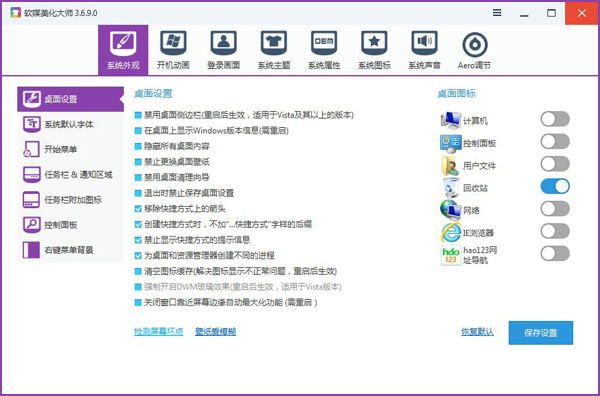Check 关闭窗口靠近屏幕边缘自动最大化功能
Screen dimensions: 600x396
(138, 303)
